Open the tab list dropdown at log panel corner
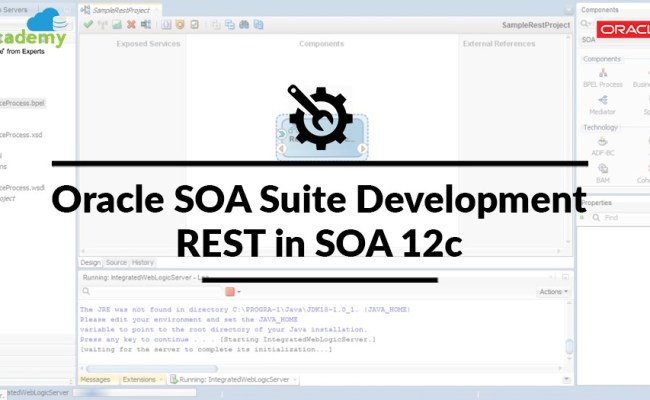This screenshot has height=400, width=650. click(567, 379)
